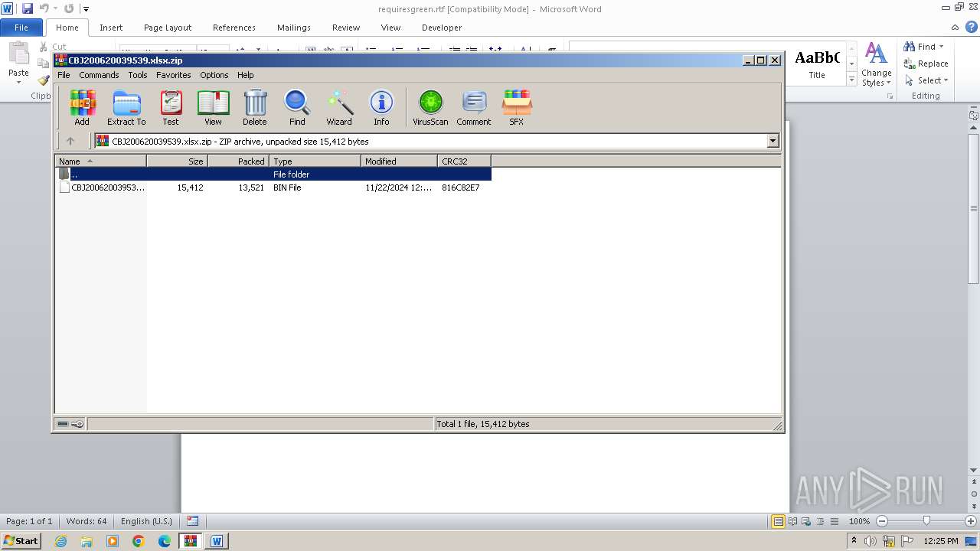
Task: Click the Extract To icon
Action: click(x=126, y=108)
